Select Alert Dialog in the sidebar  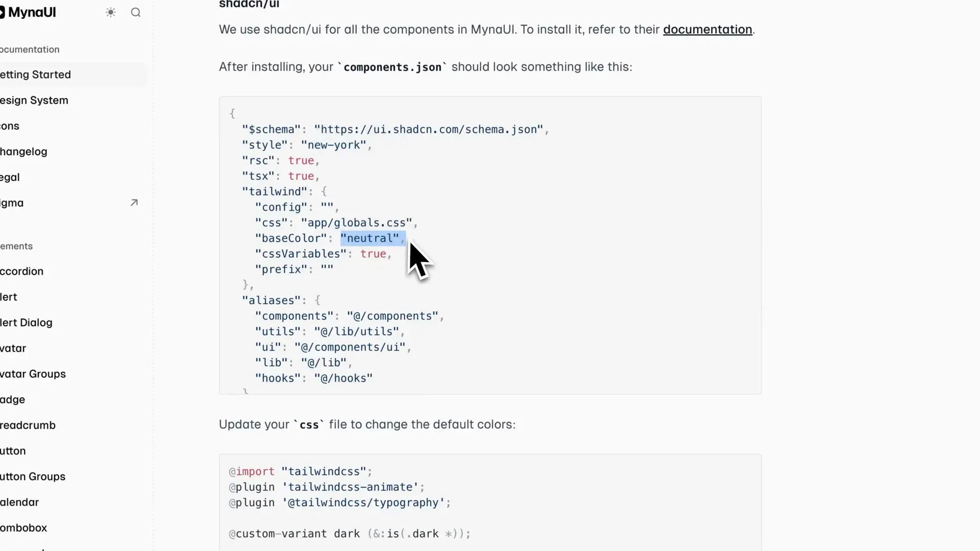click(27, 323)
